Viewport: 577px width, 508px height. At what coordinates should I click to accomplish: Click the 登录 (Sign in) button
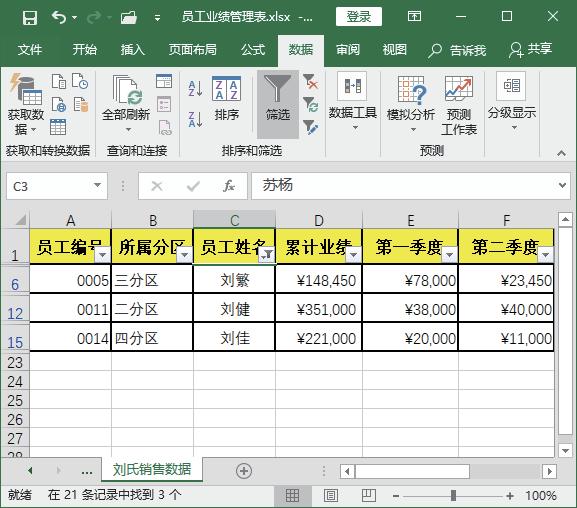(359, 17)
